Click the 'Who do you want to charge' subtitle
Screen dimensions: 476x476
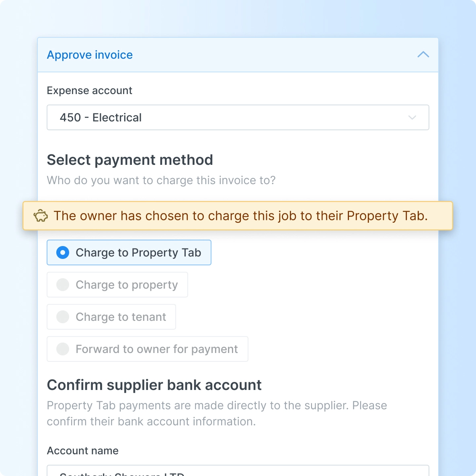161,180
